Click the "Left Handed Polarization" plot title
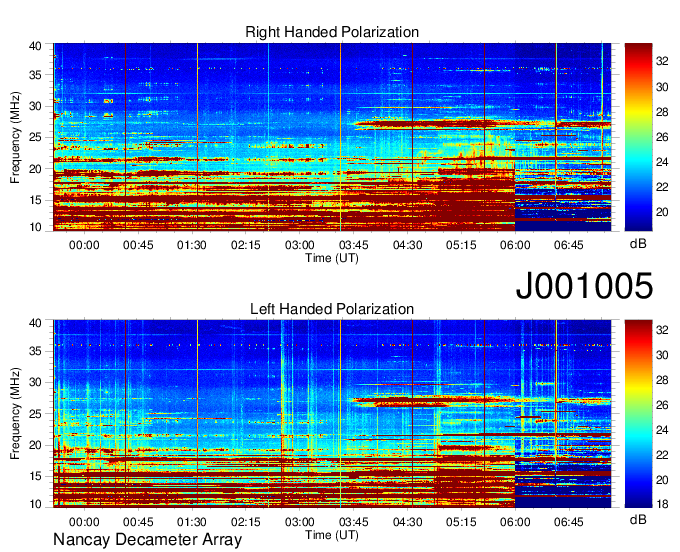Viewport: 680px width, 552px height. coord(332,309)
